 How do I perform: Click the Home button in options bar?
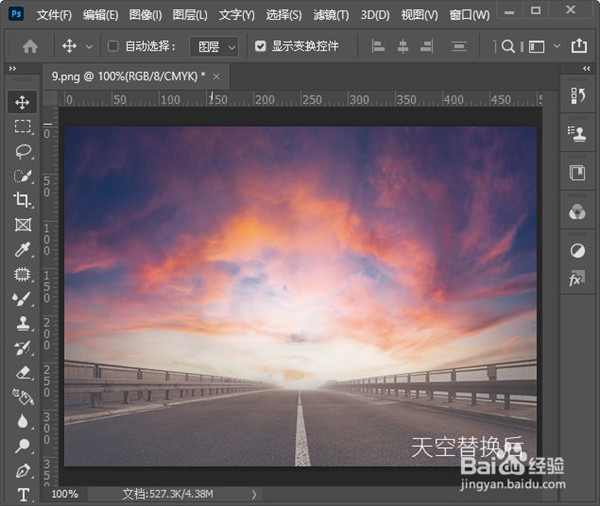tap(30, 46)
